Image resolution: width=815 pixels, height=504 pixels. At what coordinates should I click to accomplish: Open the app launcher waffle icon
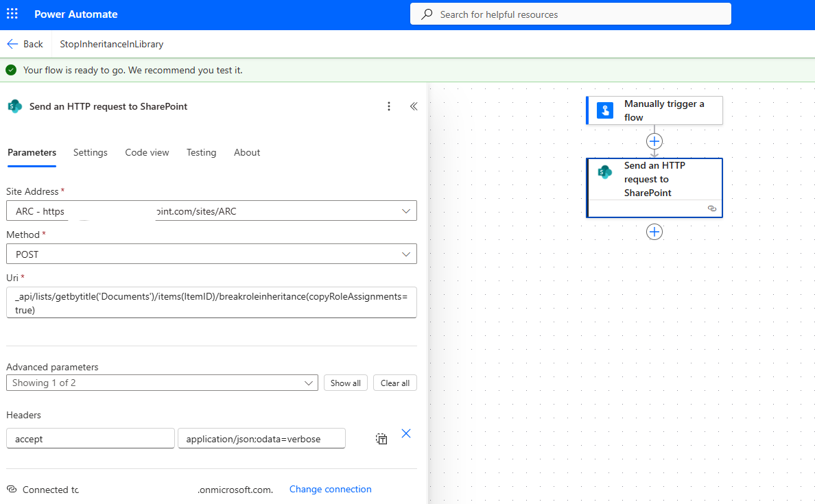(12, 14)
